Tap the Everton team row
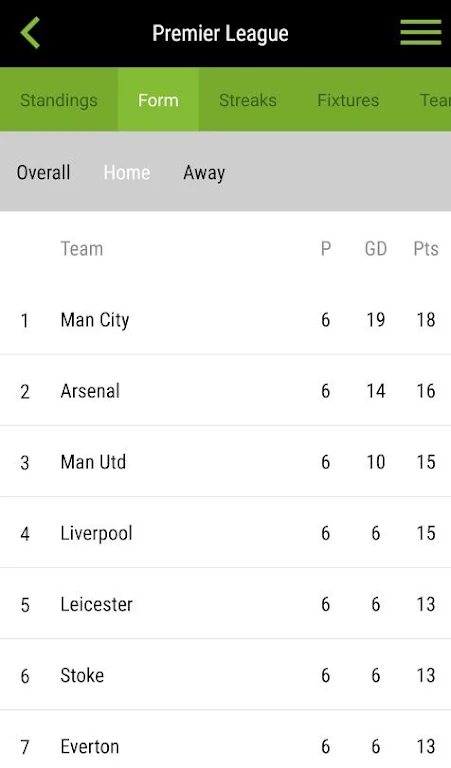This screenshot has width=451, height=768. click(225, 740)
